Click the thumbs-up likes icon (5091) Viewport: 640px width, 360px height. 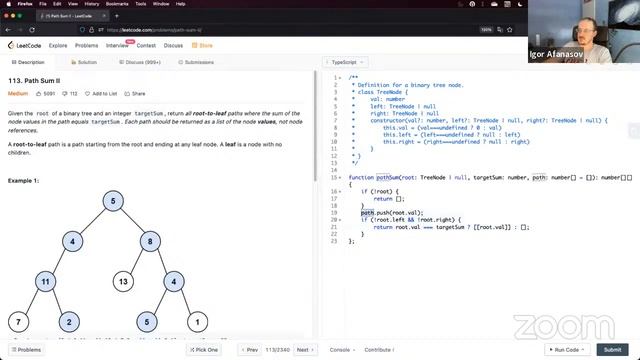click(38, 93)
